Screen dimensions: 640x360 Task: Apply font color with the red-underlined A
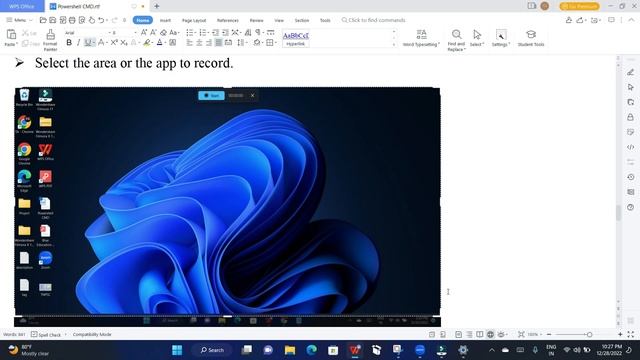coord(160,42)
